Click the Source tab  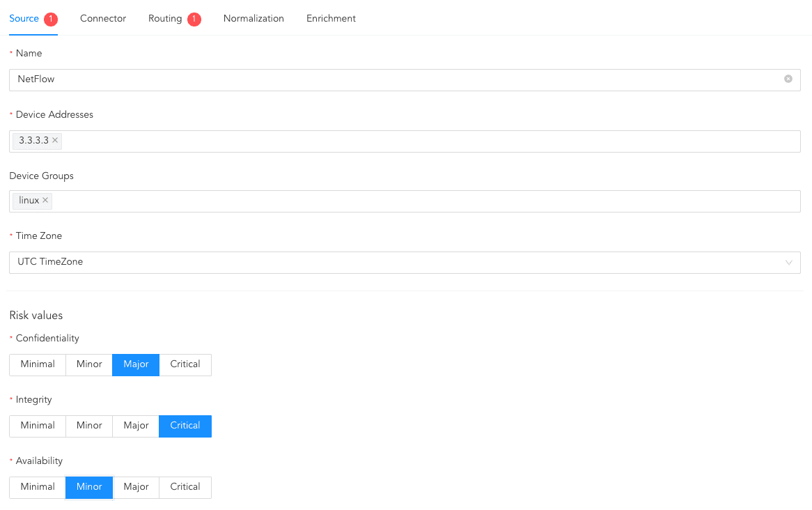(24, 19)
